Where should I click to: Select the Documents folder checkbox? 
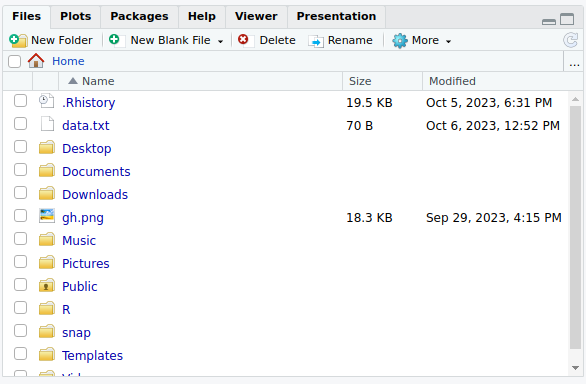pos(20,170)
